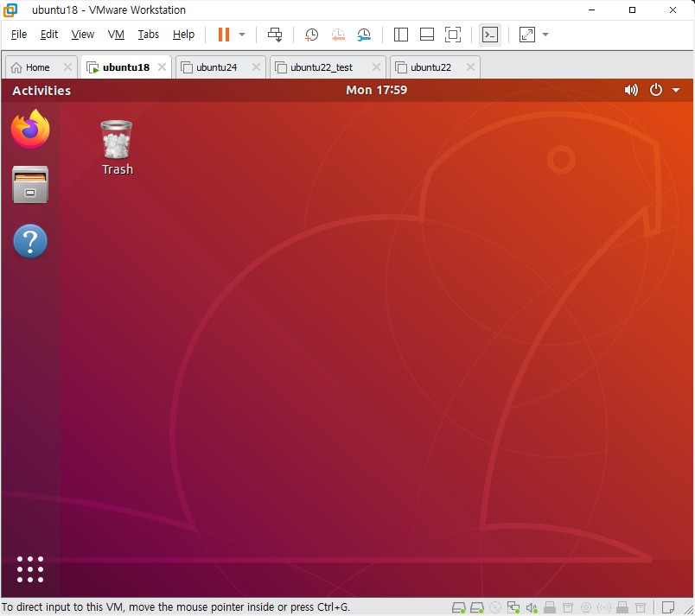Viewport: 695px width, 616px height.
Task: Select the Trash desktop icon
Action: (x=117, y=148)
